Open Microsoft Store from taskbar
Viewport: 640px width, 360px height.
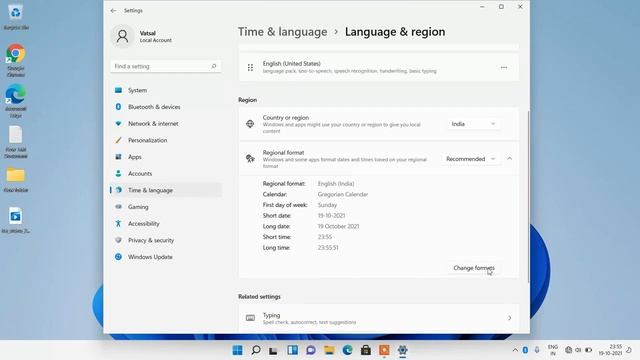366,350
